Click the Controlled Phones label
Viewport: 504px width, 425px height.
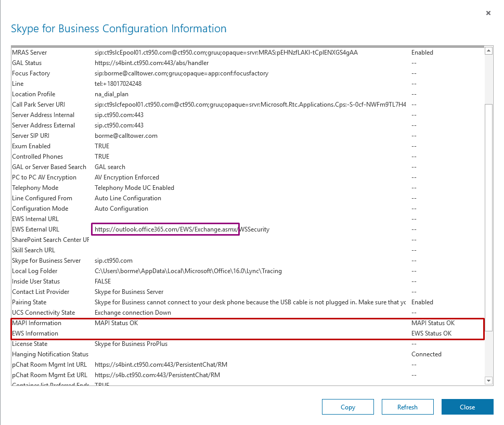tap(37, 157)
